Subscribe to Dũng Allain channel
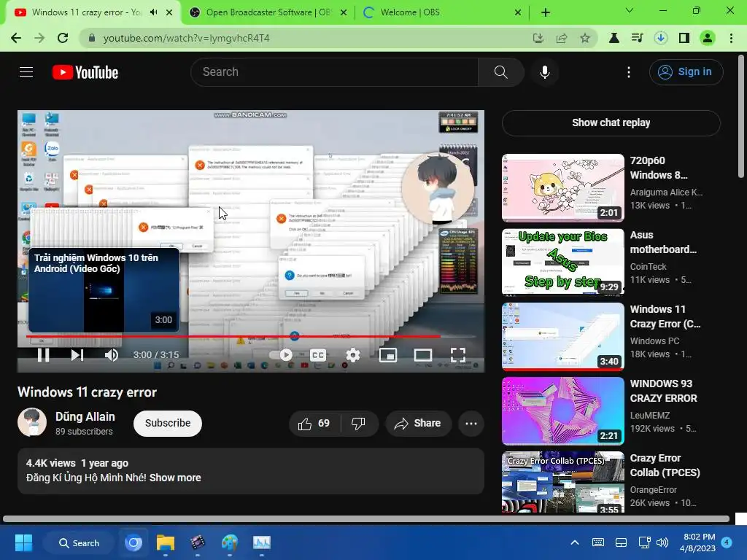747x560 pixels. [x=168, y=424]
